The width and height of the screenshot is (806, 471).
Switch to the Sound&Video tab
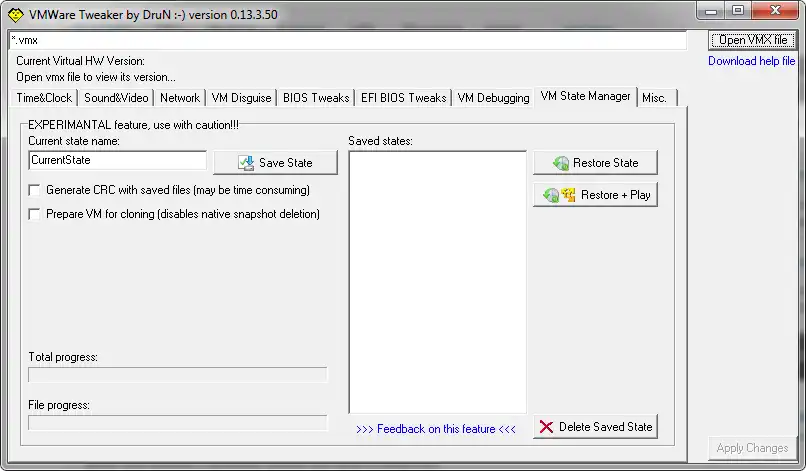pos(116,98)
